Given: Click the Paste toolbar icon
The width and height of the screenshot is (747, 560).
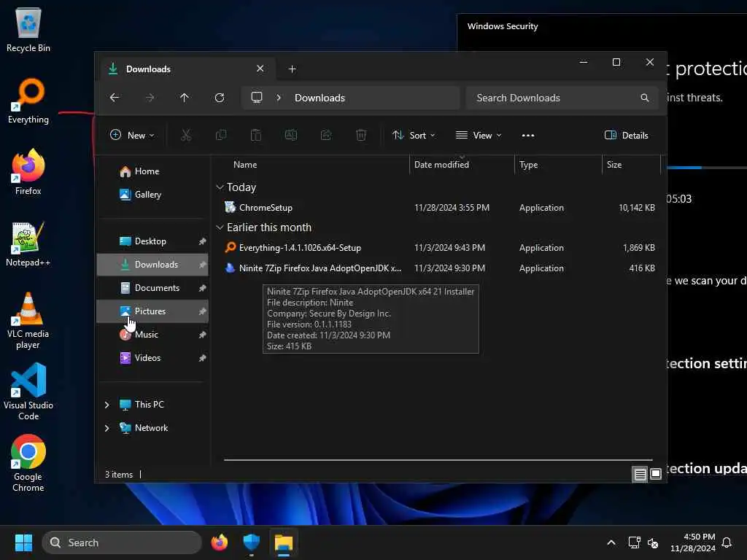Looking at the screenshot, I should coord(256,135).
